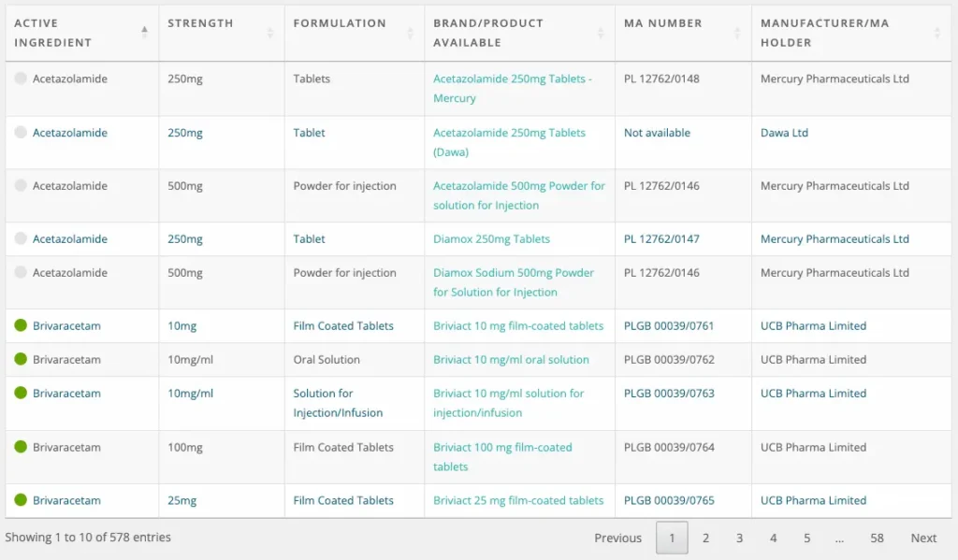Select page 5 in pagination
The image size is (958, 560).
coord(806,538)
